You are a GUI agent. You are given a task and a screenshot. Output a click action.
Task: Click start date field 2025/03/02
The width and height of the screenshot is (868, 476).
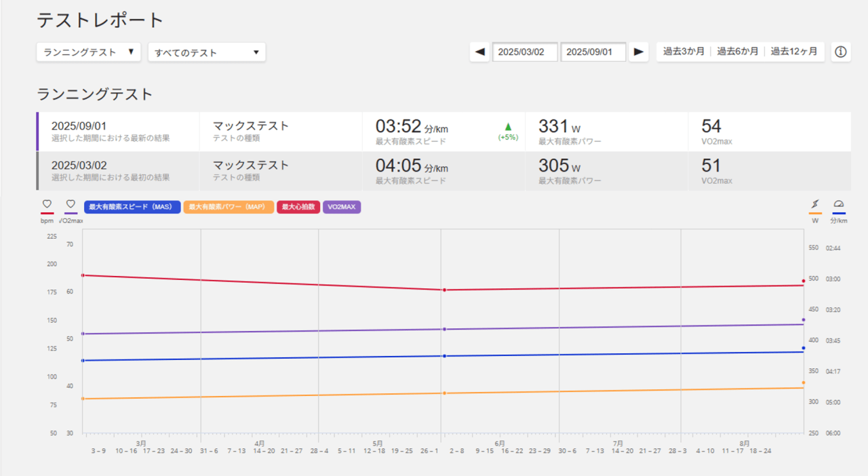point(525,52)
